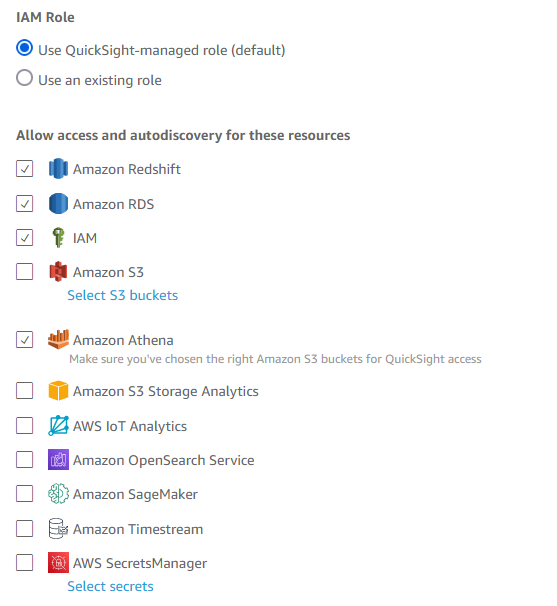
Task: Select the Use QuickSight-managed role option
Action: click(x=24, y=48)
